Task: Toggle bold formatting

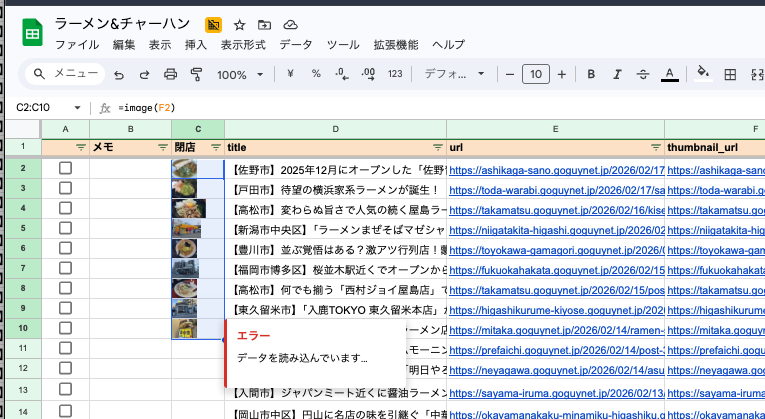Action: pyautogui.click(x=591, y=74)
